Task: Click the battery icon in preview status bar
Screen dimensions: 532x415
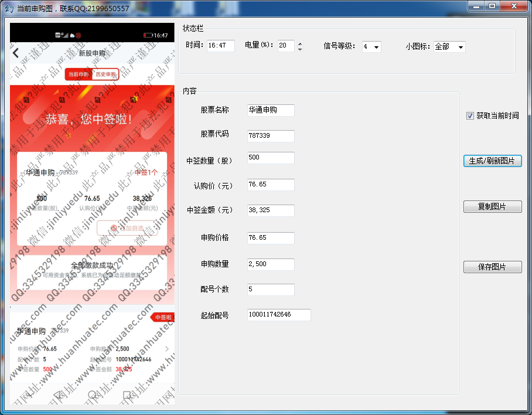Action: pyautogui.click(x=148, y=36)
